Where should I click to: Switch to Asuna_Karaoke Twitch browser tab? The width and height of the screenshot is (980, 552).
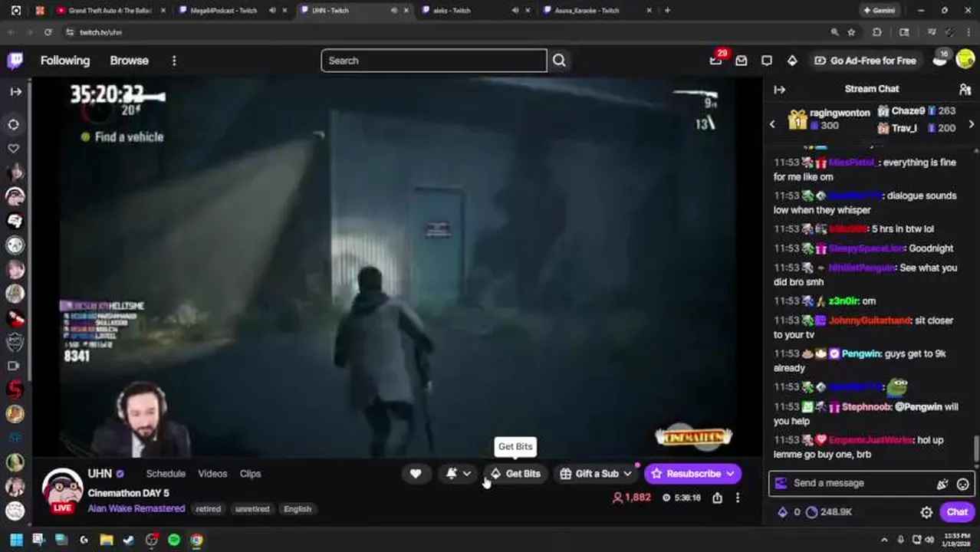(x=597, y=11)
